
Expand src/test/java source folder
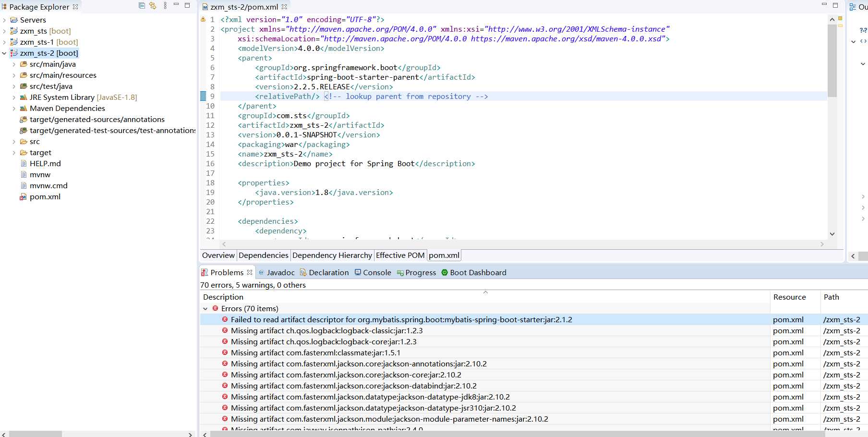point(14,86)
